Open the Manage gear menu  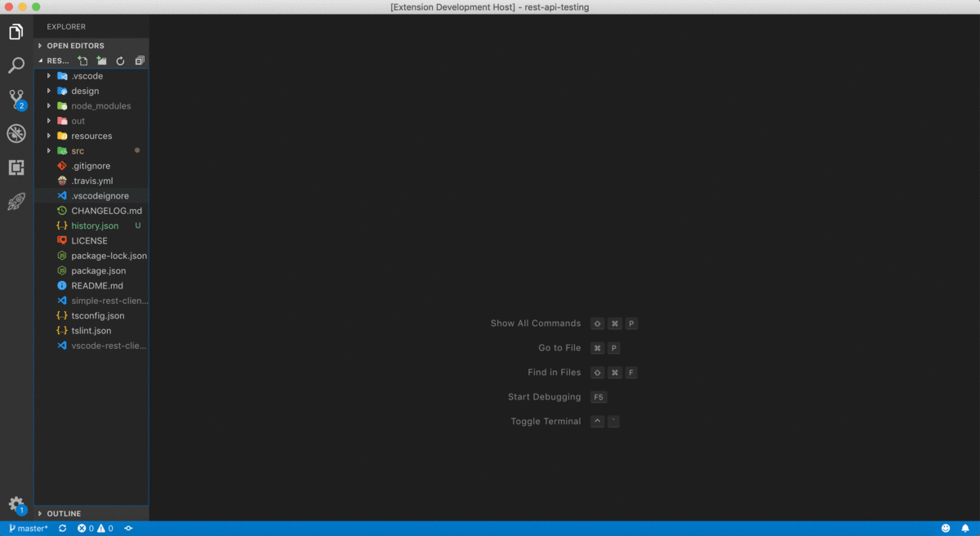[16, 505]
